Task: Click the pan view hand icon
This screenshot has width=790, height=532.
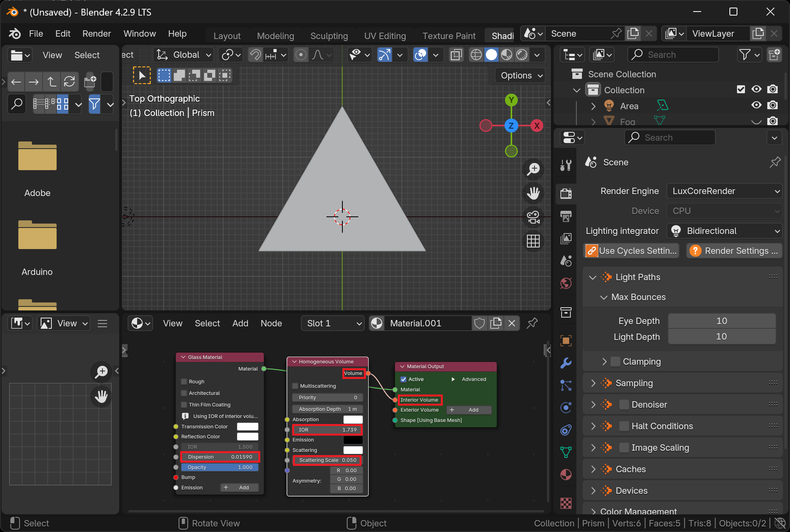Action: (x=533, y=193)
